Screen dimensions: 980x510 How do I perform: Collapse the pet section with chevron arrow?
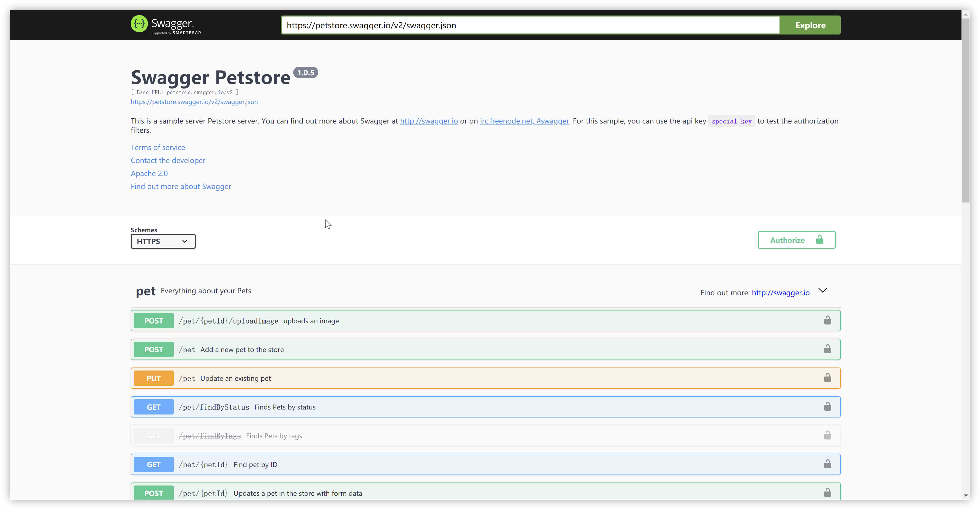822,290
